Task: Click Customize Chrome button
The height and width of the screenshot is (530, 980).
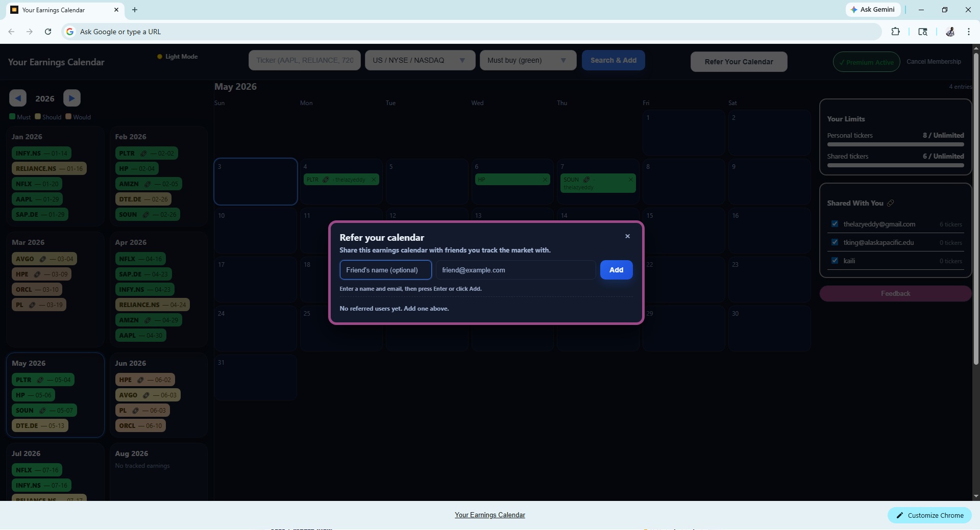Action: 929,515
